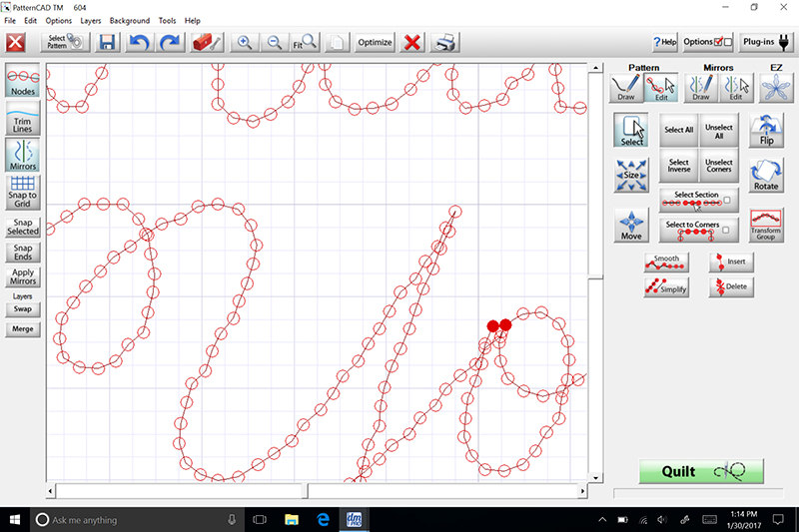Open the EZ flower pattern tool
799x532 pixels.
click(772, 89)
